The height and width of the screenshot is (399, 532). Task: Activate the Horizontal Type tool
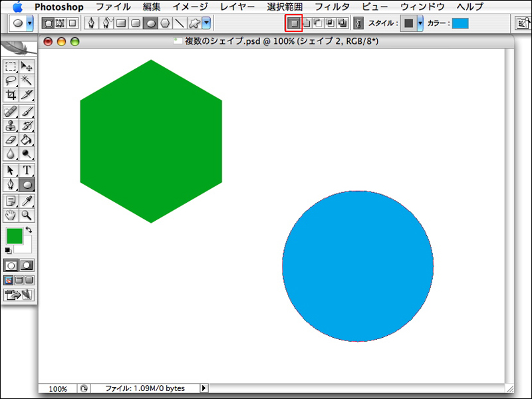27,170
